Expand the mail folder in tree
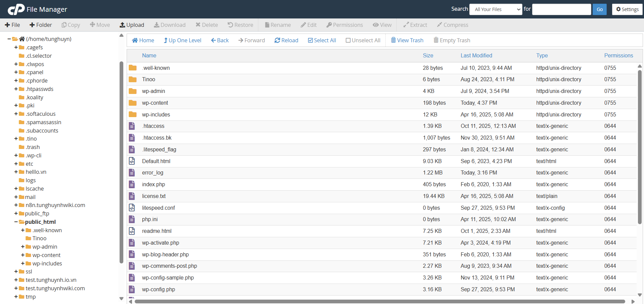 (x=16, y=197)
